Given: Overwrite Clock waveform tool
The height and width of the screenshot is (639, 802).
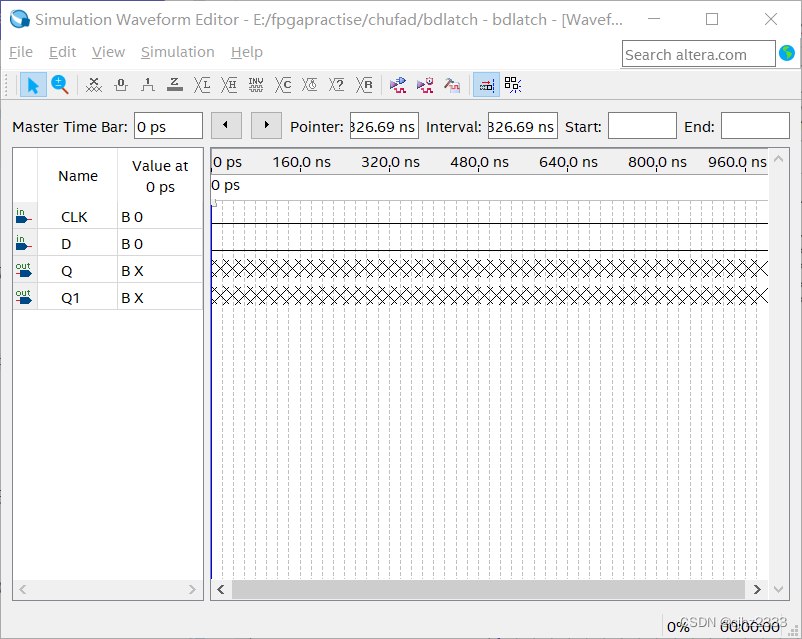Looking at the screenshot, I should (310, 85).
